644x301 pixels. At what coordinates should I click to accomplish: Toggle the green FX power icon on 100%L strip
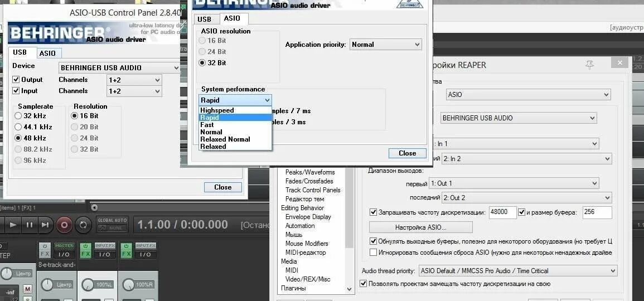pos(85,246)
